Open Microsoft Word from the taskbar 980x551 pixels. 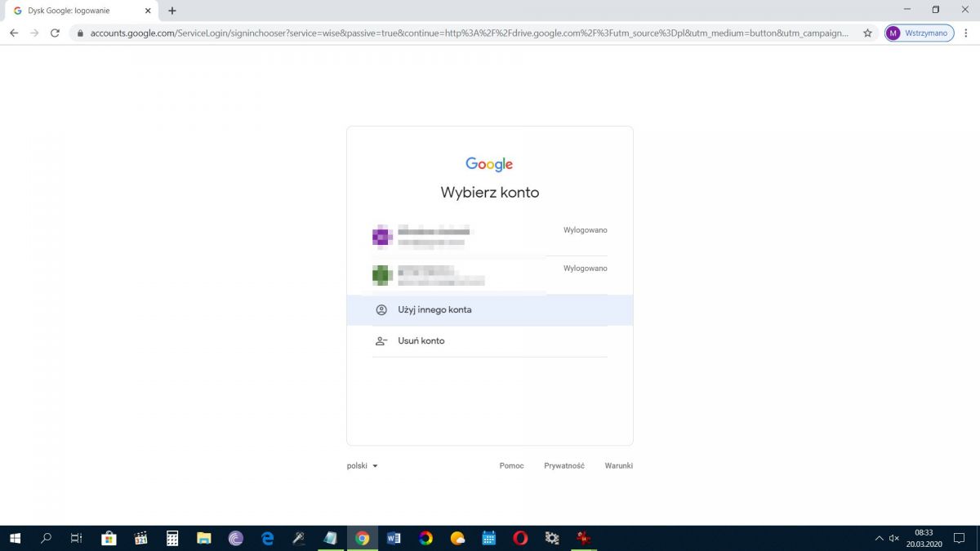[x=394, y=538]
